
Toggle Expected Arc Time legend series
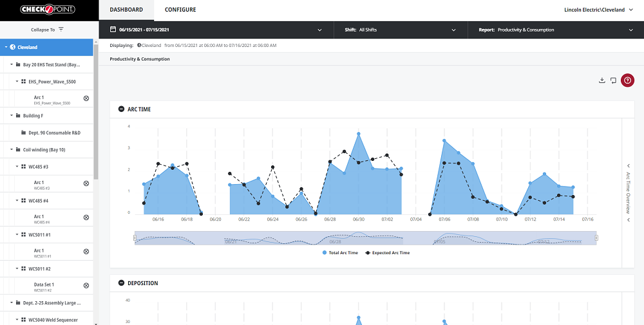(x=388, y=253)
